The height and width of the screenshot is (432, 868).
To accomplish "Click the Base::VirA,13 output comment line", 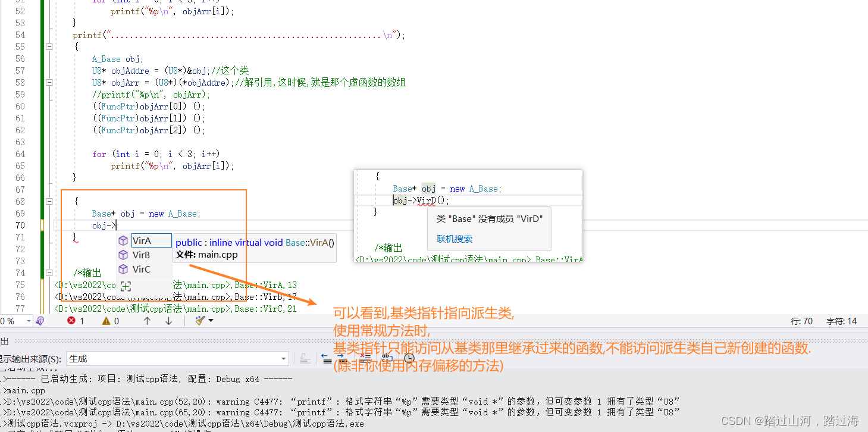I will (175, 285).
